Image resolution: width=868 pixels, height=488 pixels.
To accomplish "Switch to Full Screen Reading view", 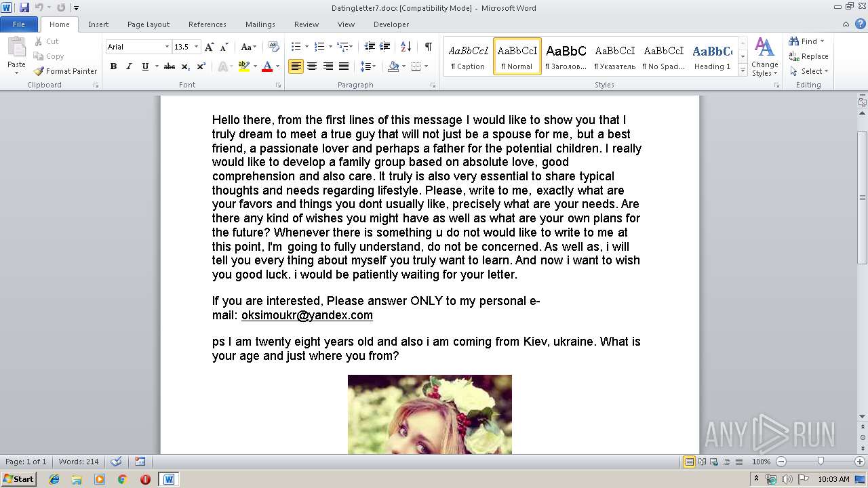I will (702, 462).
